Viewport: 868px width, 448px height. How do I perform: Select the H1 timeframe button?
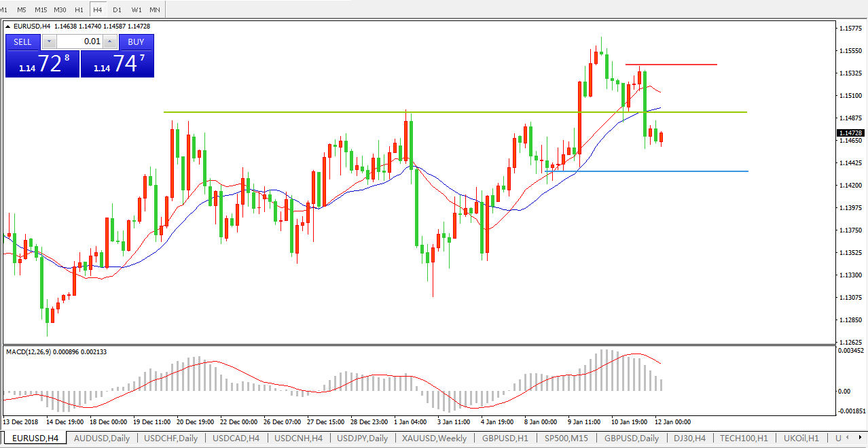(x=79, y=10)
